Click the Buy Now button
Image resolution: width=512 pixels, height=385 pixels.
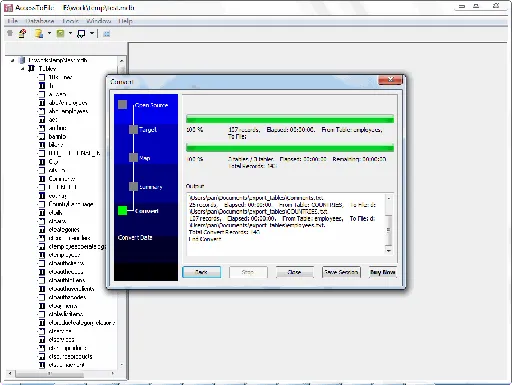(x=383, y=272)
